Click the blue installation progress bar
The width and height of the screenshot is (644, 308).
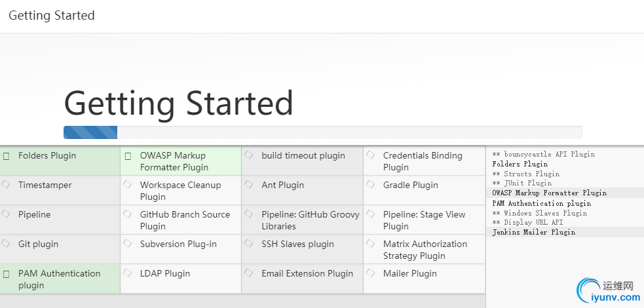(x=90, y=132)
